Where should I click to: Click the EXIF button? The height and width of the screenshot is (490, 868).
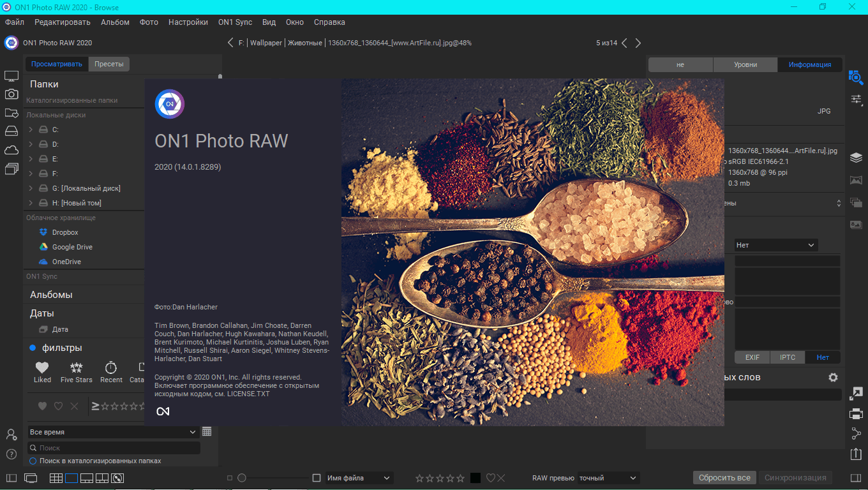tap(752, 357)
